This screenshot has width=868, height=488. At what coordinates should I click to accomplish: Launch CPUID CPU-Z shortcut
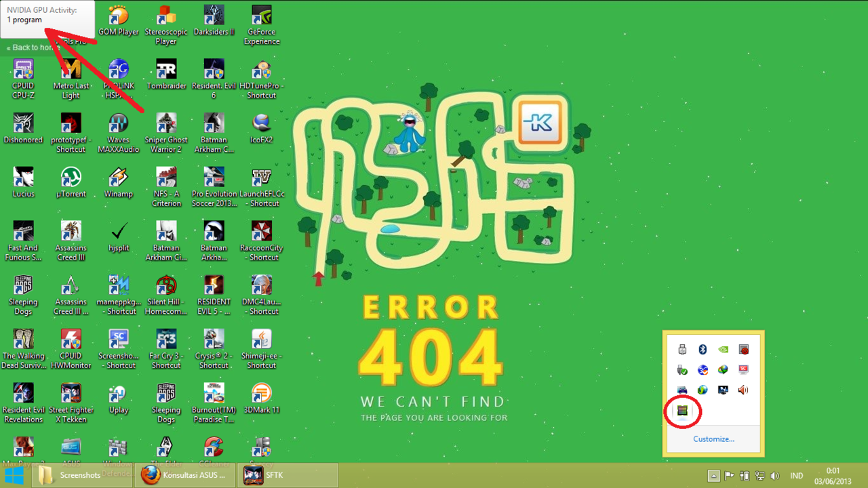pyautogui.click(x=23, y=79)
